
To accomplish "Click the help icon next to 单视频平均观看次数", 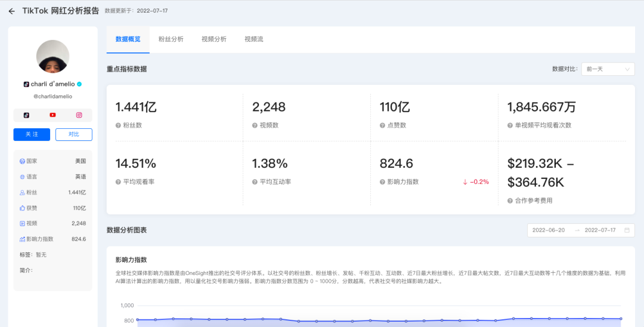I will point(510,125).
